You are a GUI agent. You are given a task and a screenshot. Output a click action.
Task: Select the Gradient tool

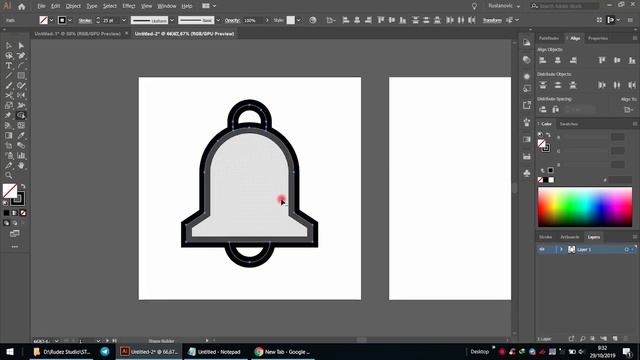pos(9,136)
